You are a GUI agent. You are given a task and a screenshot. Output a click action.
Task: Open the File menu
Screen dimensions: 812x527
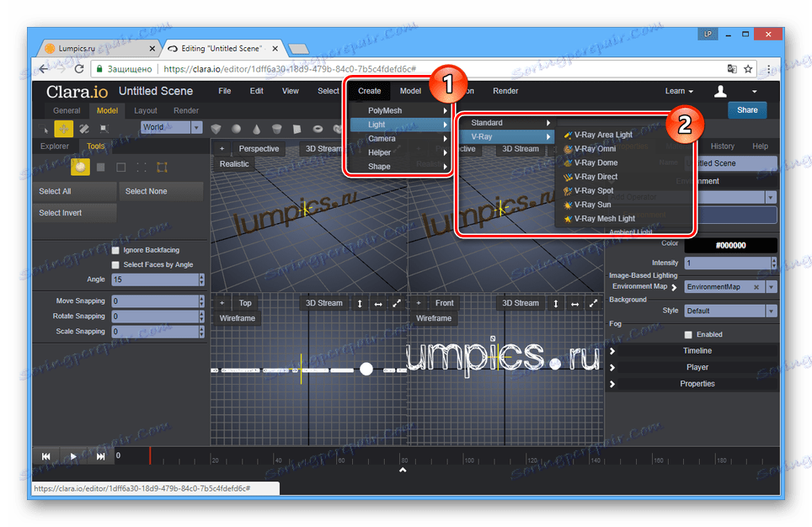tap(225, 91)
